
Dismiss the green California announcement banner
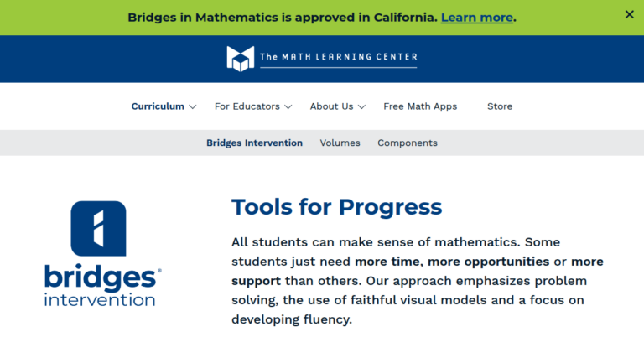pos(629,14)
